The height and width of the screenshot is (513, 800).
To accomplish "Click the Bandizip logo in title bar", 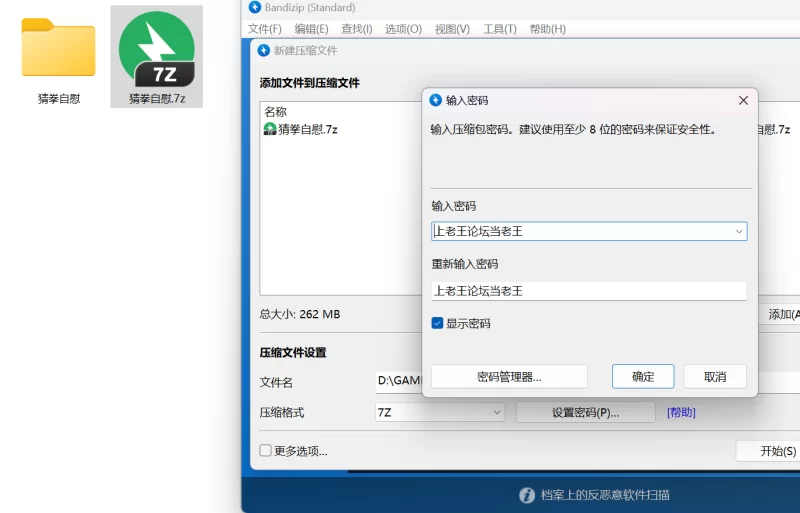I will [x=255, y=8].
